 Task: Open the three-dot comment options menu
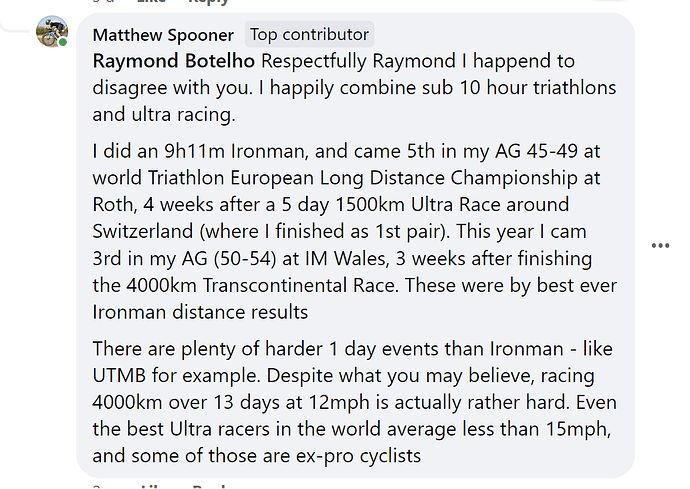click(x=660, y=246)
